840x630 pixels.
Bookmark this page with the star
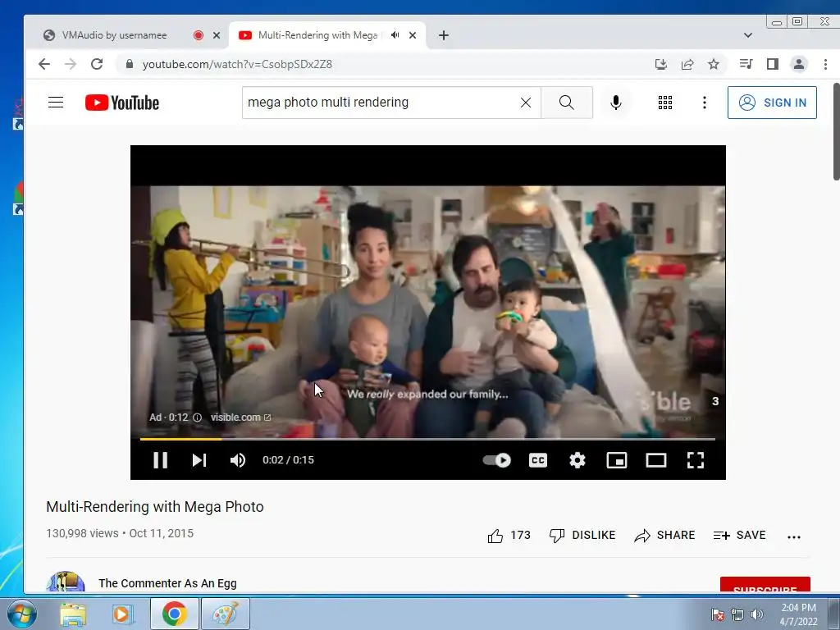click(714, 64)
